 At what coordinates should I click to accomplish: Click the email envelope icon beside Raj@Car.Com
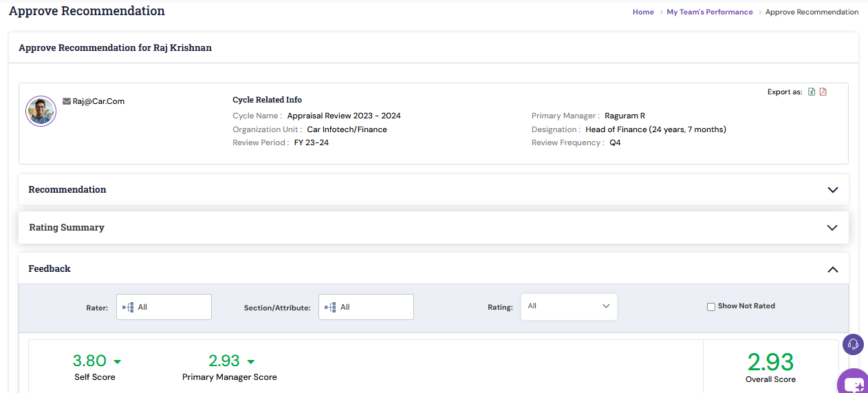pos(67,101)
